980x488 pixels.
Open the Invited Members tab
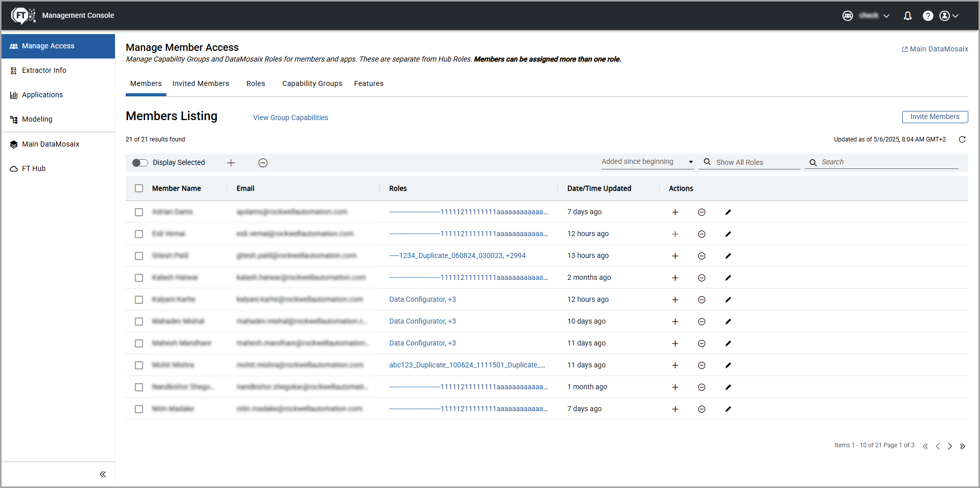pyautogui.click(x=200, y=83)
